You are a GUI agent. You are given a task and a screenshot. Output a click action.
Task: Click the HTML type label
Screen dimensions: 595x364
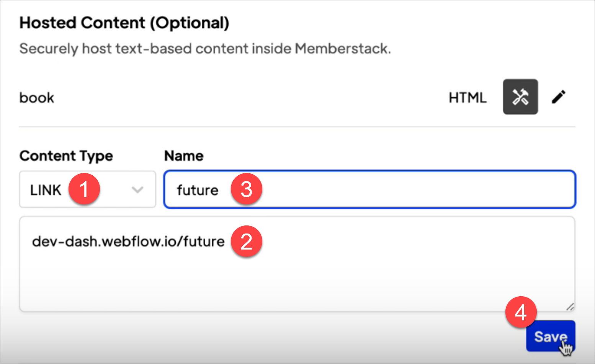[467, 98]
